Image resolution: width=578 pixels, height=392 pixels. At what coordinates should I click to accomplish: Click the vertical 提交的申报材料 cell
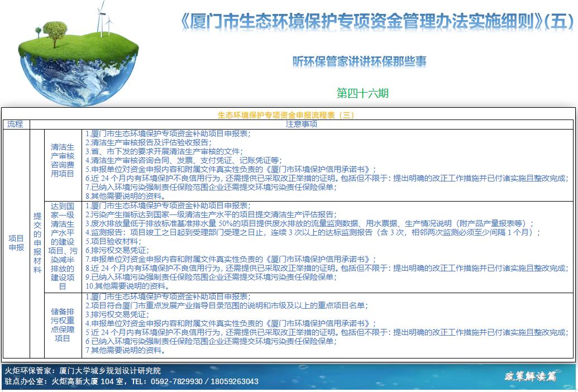[x=37, y=243]
